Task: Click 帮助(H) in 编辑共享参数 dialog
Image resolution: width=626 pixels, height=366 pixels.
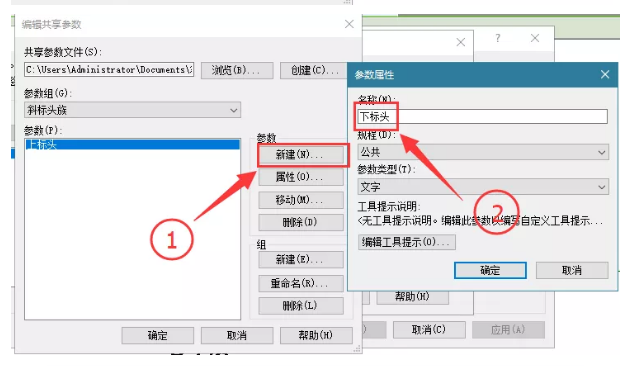Action: click(x=316, y=335)
